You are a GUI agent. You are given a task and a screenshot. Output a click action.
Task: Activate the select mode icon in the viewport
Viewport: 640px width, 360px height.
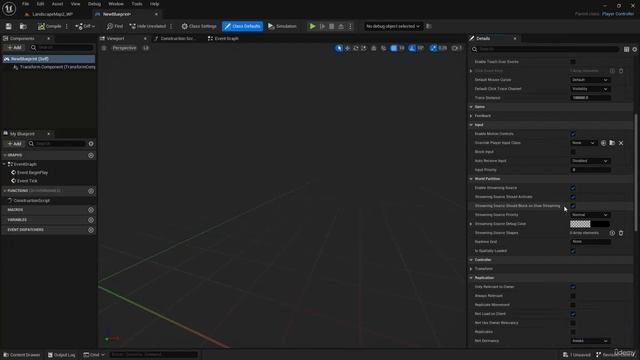tap(339, 48)
